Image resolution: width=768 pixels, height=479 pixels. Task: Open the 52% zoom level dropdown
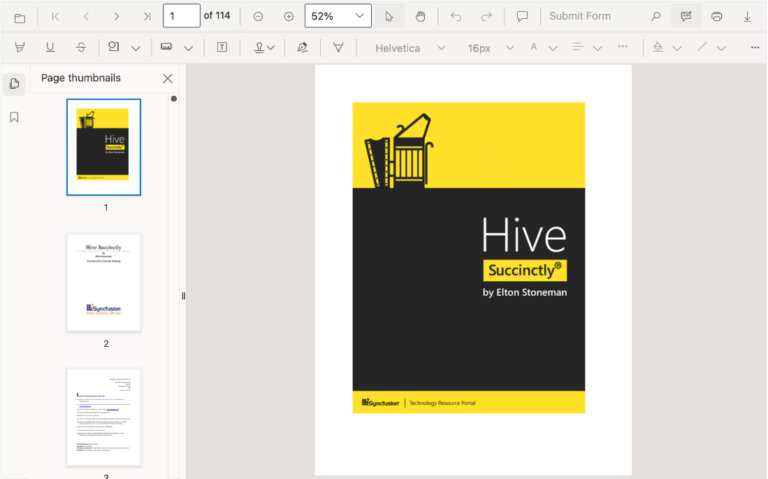(338, 16)
